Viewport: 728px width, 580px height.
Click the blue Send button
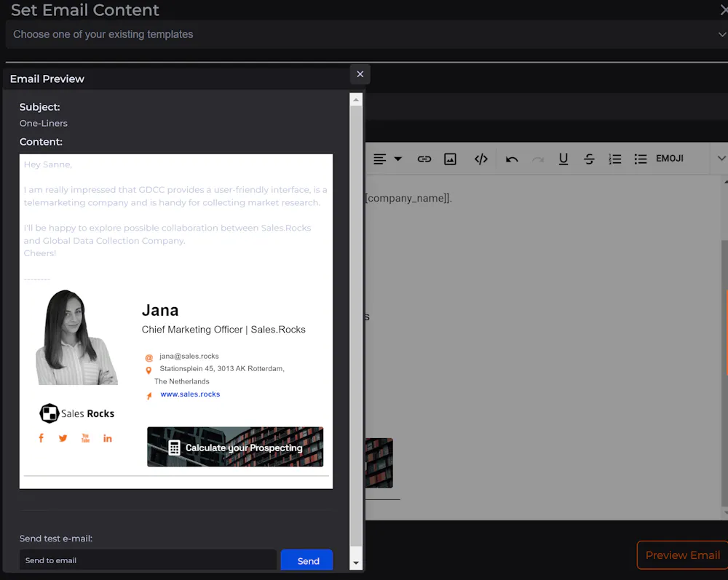[307, 560]
